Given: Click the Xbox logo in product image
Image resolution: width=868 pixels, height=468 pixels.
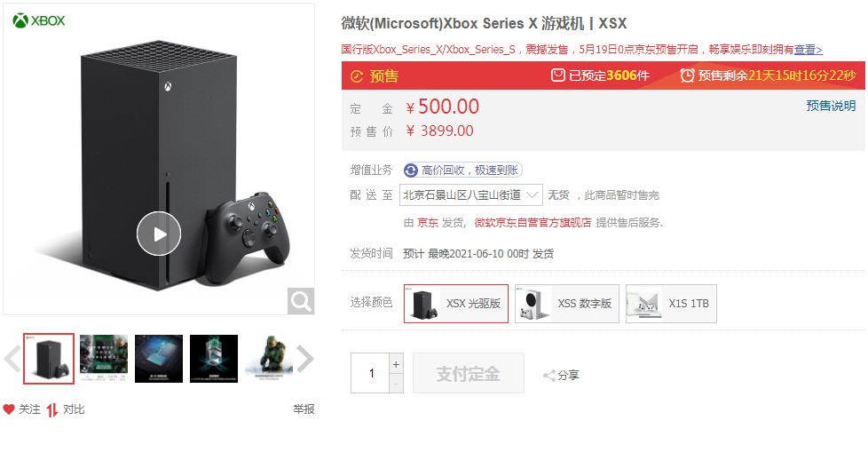Looking at the screenshot, I should tap(39, 21).
